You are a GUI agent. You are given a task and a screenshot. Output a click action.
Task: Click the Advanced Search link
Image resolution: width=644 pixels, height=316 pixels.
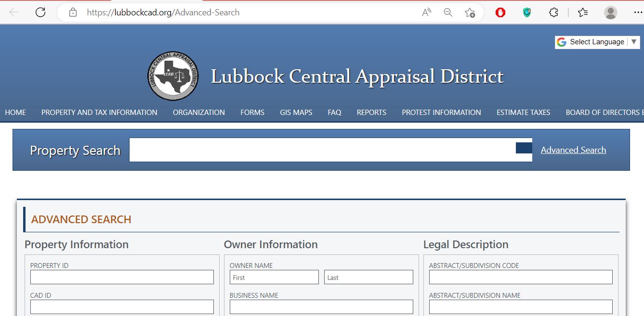coord(573,150)
